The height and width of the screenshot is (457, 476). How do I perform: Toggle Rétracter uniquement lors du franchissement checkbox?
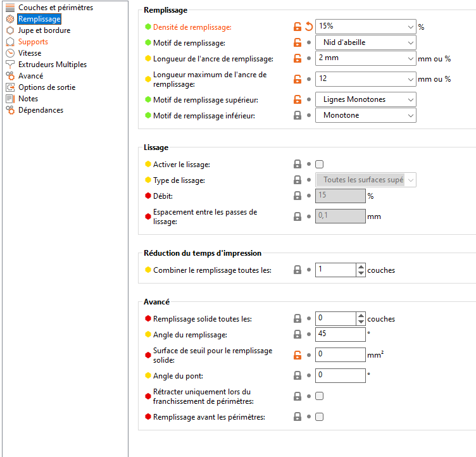[x=320, y=396]
